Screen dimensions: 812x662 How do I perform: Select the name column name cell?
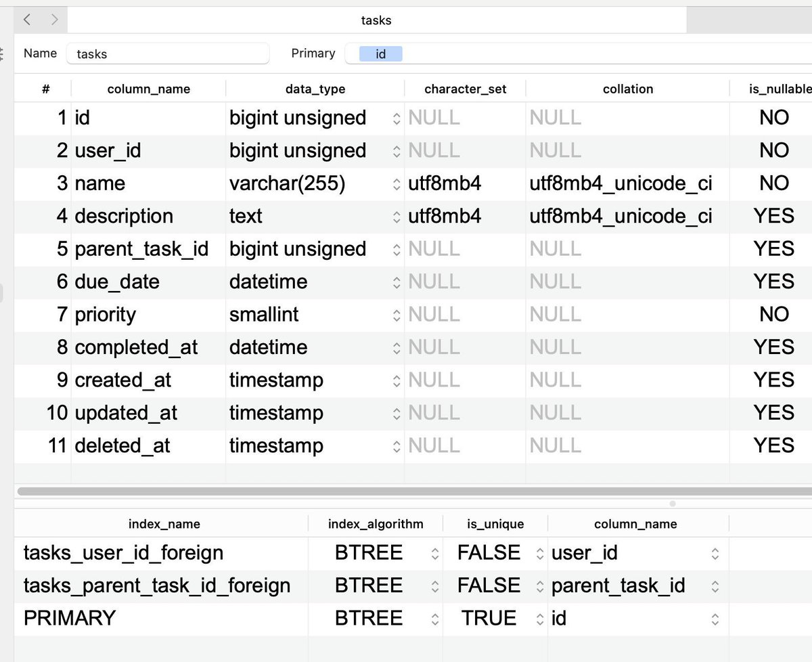pos(148,183)
